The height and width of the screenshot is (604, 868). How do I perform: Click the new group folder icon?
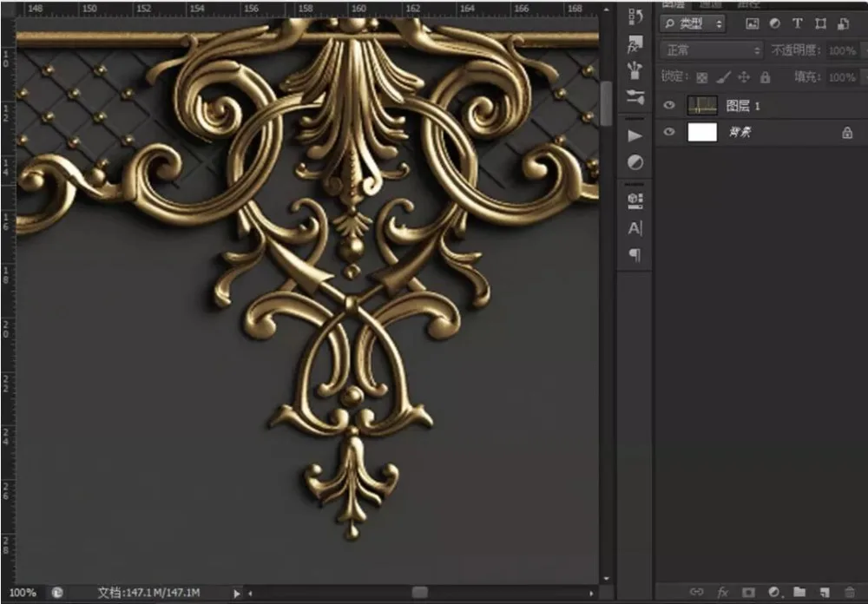[x=799, y=592]
